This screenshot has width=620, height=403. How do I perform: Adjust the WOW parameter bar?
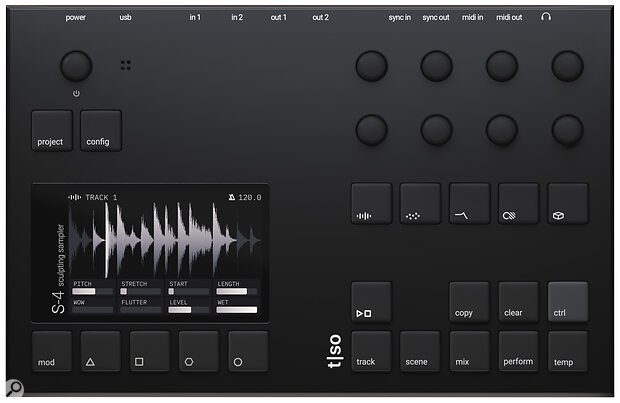tap(93, 310)
